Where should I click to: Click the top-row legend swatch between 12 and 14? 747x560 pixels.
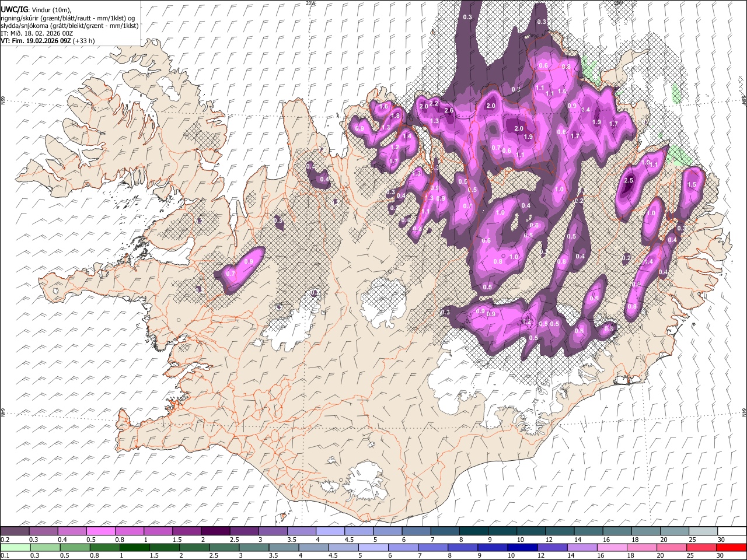coord(559,531)
